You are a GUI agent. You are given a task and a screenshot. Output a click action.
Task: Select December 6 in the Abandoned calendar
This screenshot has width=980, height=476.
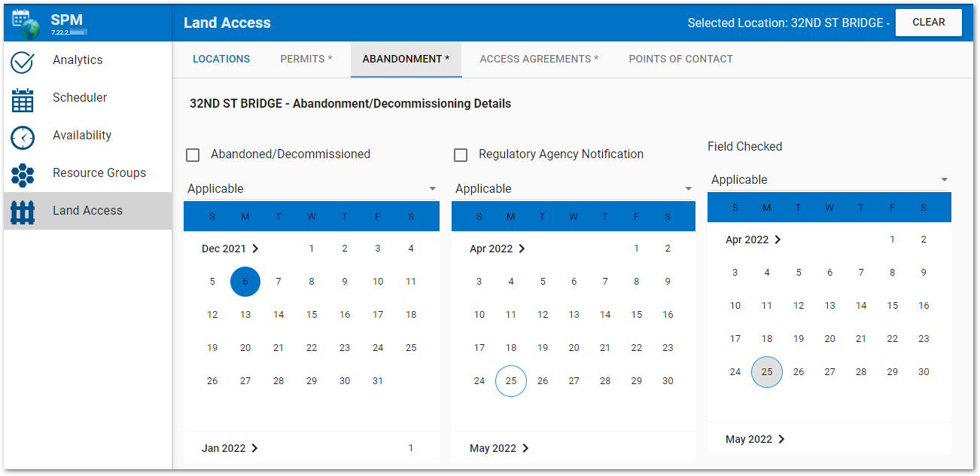245,282
